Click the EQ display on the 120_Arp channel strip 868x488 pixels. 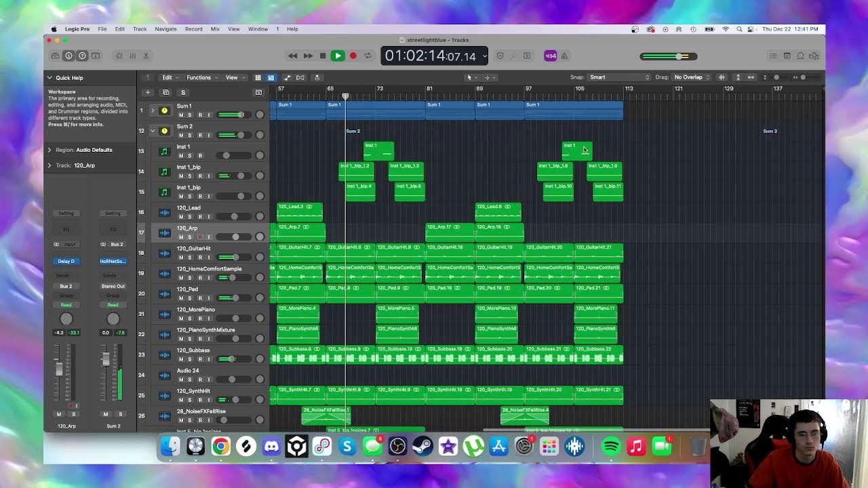click(x=66, y=229)
